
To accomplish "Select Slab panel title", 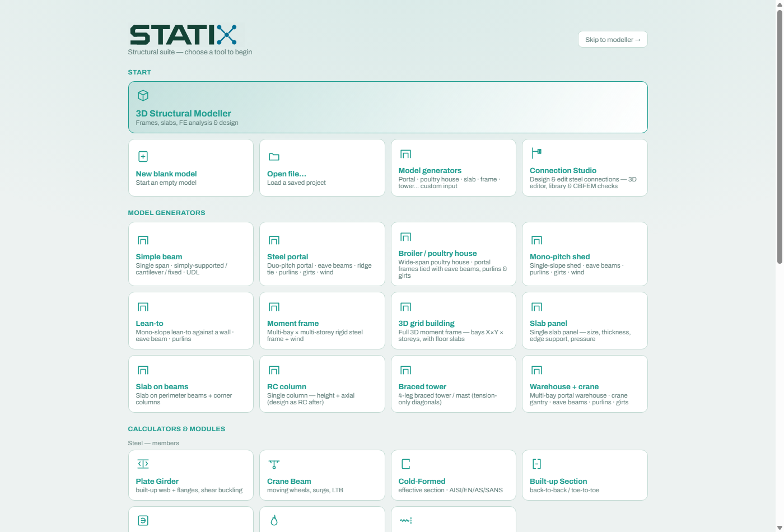I will point(548,323).
